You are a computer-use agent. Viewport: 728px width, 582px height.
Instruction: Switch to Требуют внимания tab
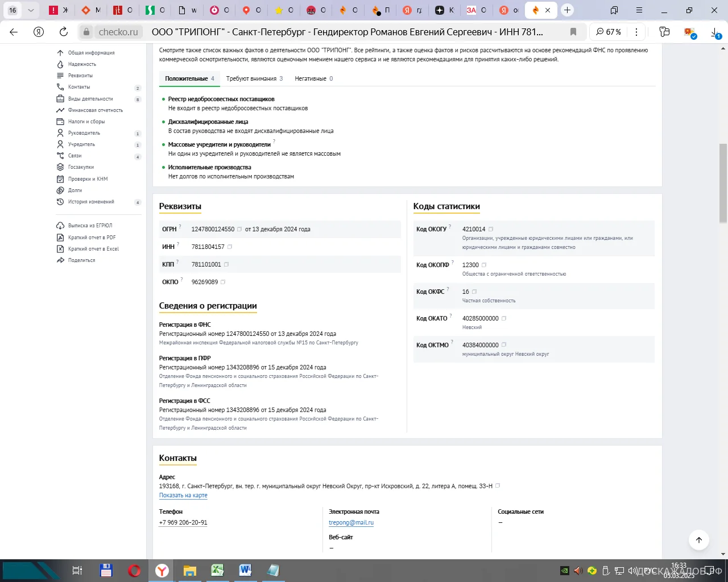point(254,78)
